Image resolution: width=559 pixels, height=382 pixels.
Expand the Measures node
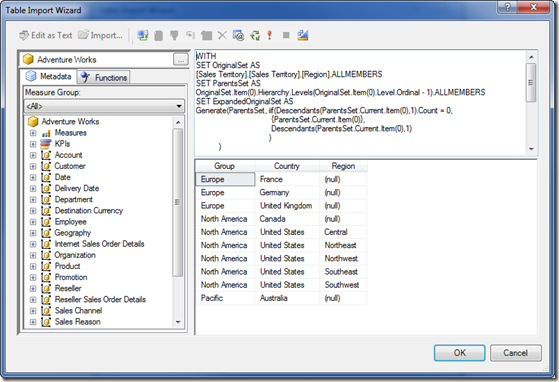pos(33,133)
